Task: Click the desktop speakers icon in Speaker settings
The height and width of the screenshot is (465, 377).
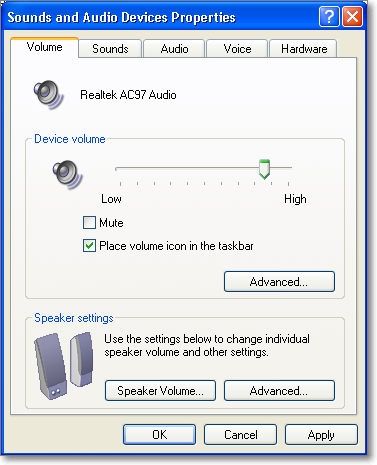Action: 64,365
